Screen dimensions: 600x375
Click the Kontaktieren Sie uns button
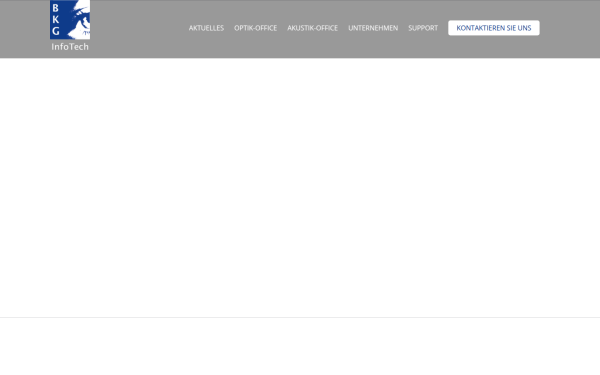(494, 28)
